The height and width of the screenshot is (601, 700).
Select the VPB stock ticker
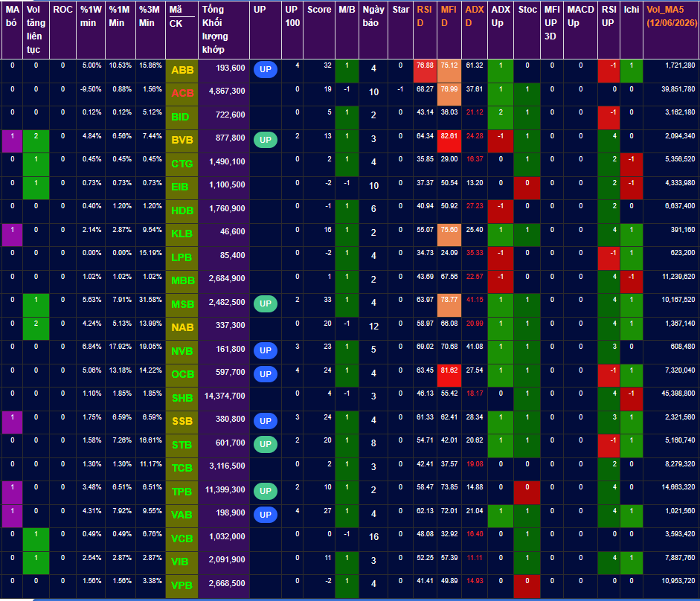(182, 585)
